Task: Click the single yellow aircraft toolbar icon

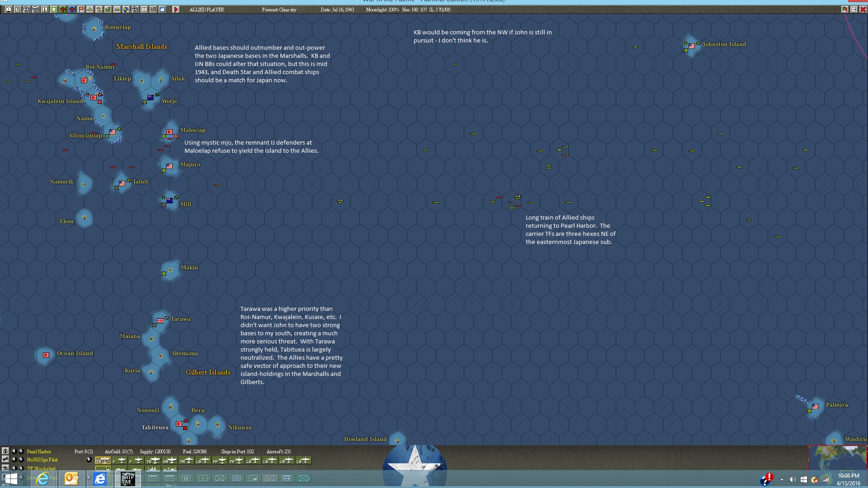Action: [x=90, y=9]
